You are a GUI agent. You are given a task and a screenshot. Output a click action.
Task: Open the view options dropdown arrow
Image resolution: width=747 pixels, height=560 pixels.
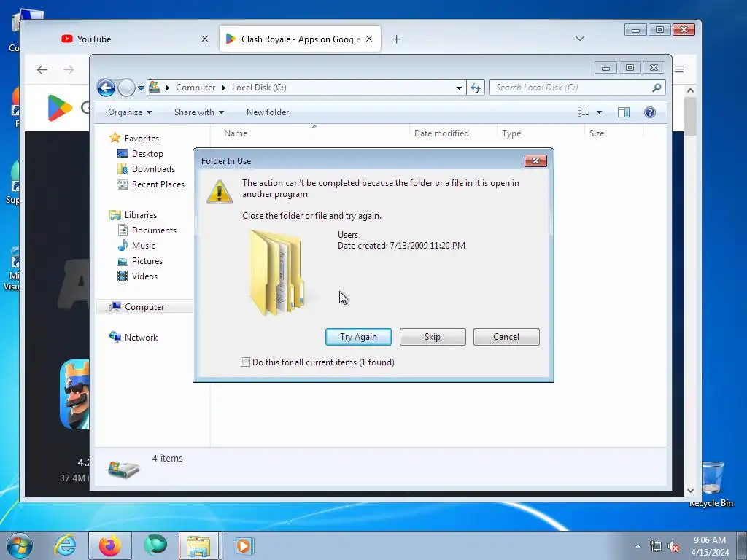(600, 112)
